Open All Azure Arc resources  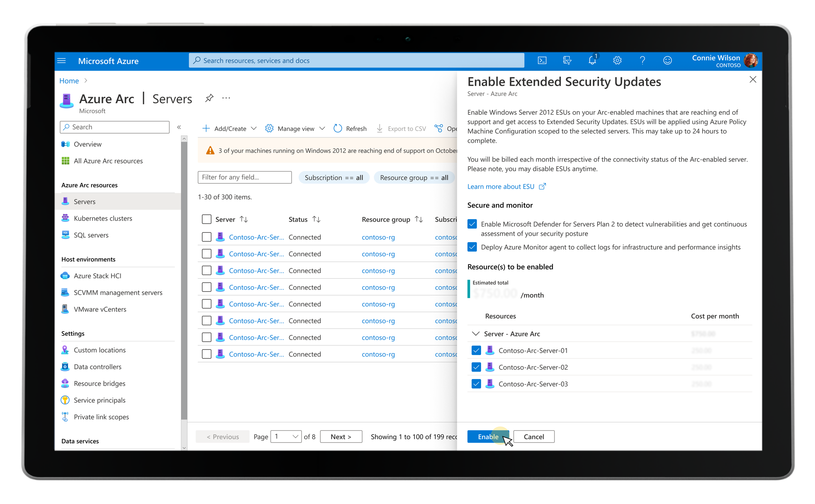click(108, 161)
